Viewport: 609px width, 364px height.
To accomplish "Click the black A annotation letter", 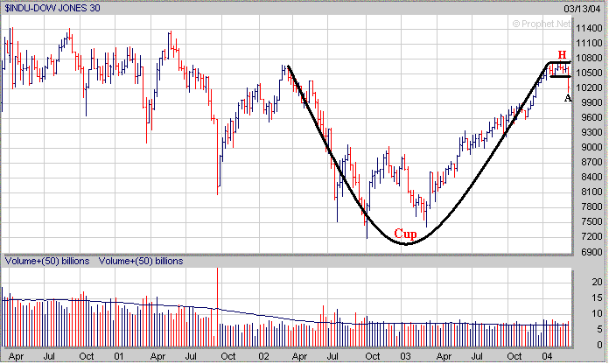I will [x=568, y=98].
